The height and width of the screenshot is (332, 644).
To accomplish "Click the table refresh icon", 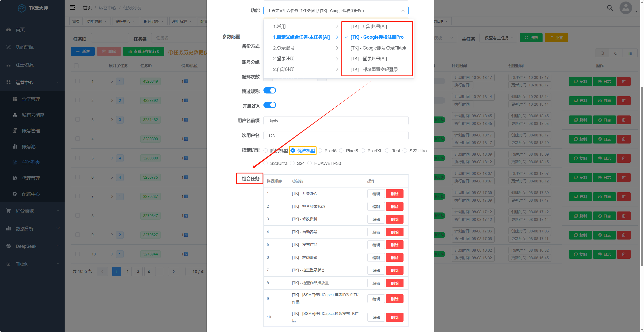I will pyautogui.click(x=616, y=53).
